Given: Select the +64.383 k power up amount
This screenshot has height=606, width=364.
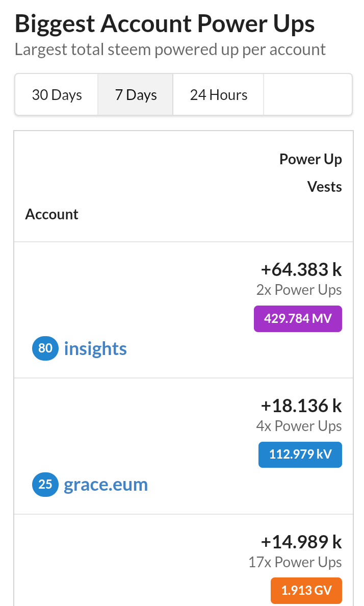Looking at the screenshot, I should 301,269.
